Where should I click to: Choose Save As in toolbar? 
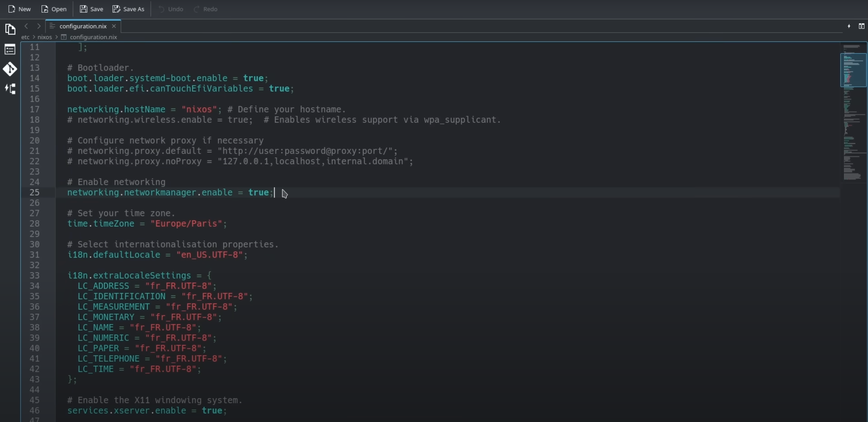pyautogui.click(x=128, y=9)
